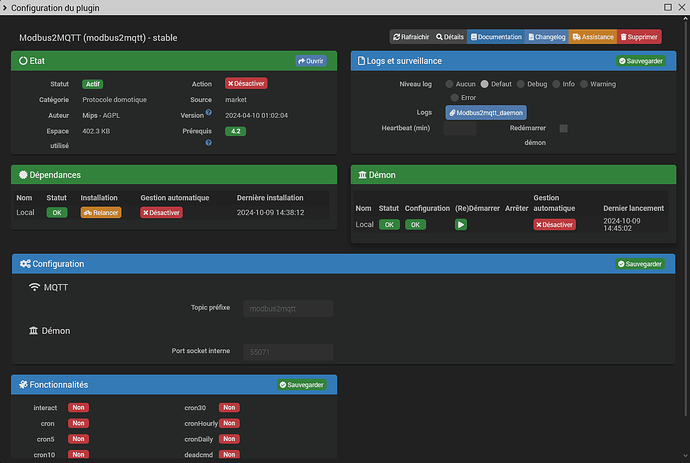Select the Debug log level
690x463 pixels.
(x=521, y=84)
